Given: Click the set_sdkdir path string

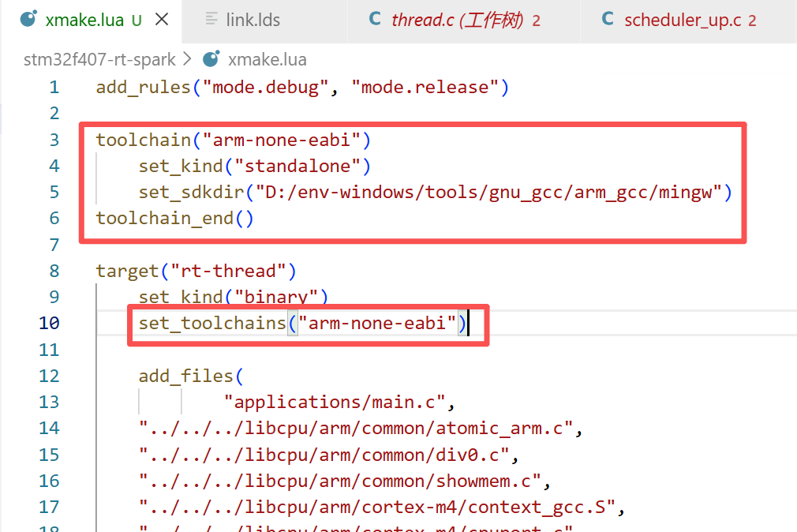Looking at the screenshot, I should pyautogui.click(x=488, y=193).
